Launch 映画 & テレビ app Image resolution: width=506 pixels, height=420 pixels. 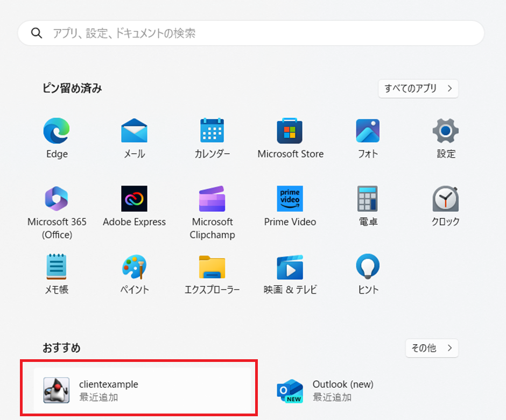click(x=290, y=267)
